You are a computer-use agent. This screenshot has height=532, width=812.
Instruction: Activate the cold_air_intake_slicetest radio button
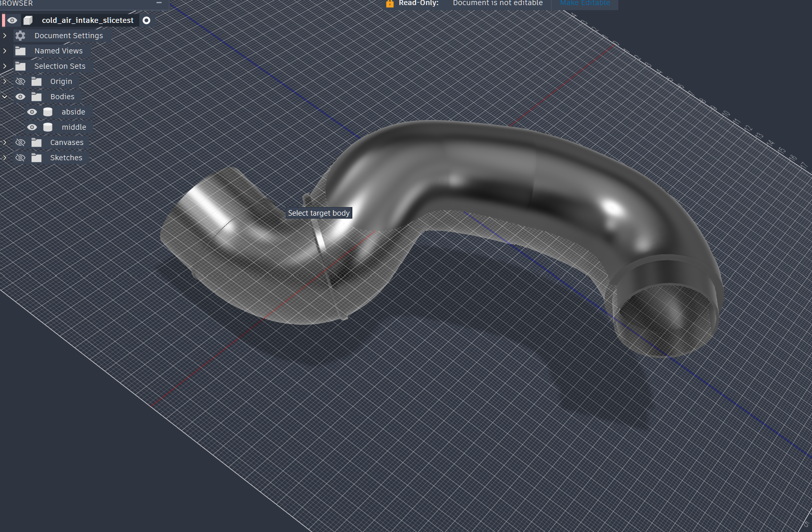(146, 20)
